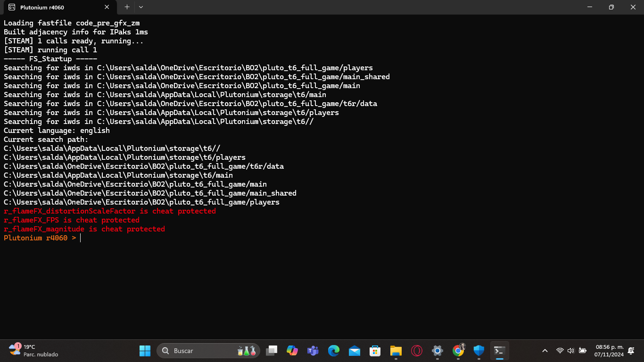The height and width of the screenshot is (362, 644).
Task: Open Settings from the taskbar
Action: point(438,351)
